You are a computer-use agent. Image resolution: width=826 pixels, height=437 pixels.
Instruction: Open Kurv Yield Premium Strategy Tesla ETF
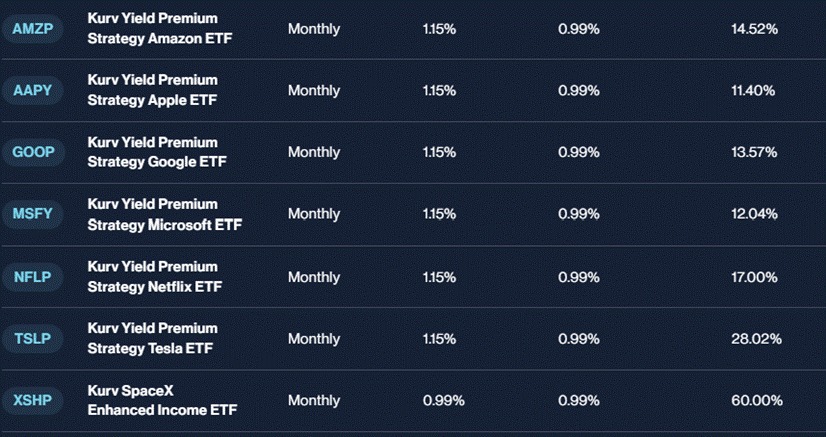tap(153, 339)
